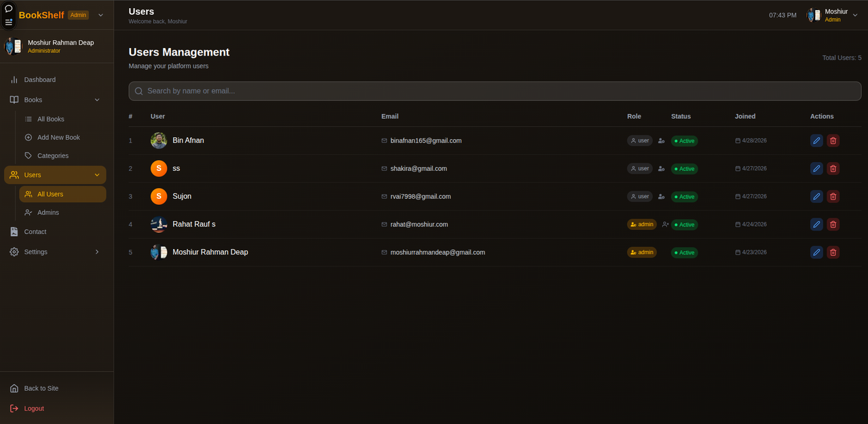
Task: Click the Contact page icon in the sidebar
Action: [14, 231]
